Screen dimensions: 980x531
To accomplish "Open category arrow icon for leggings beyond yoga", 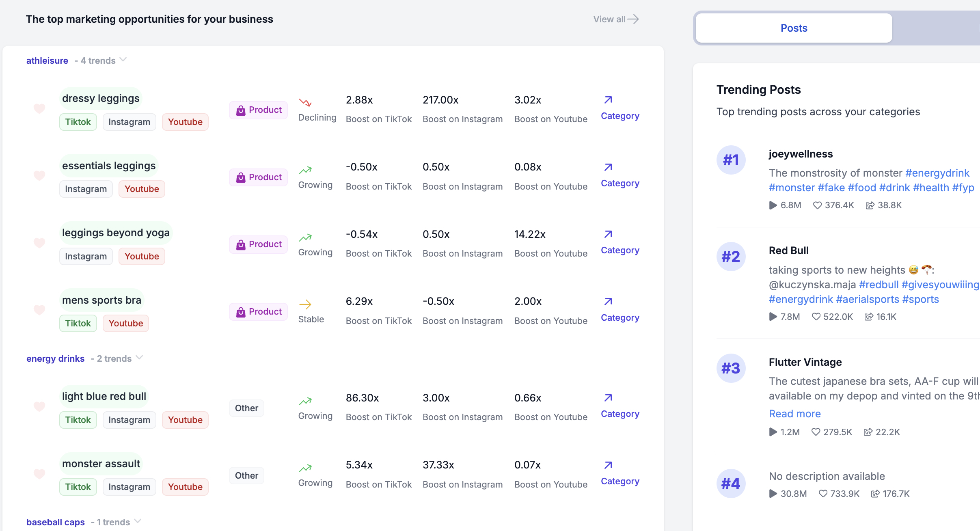I will coord(608,234).
